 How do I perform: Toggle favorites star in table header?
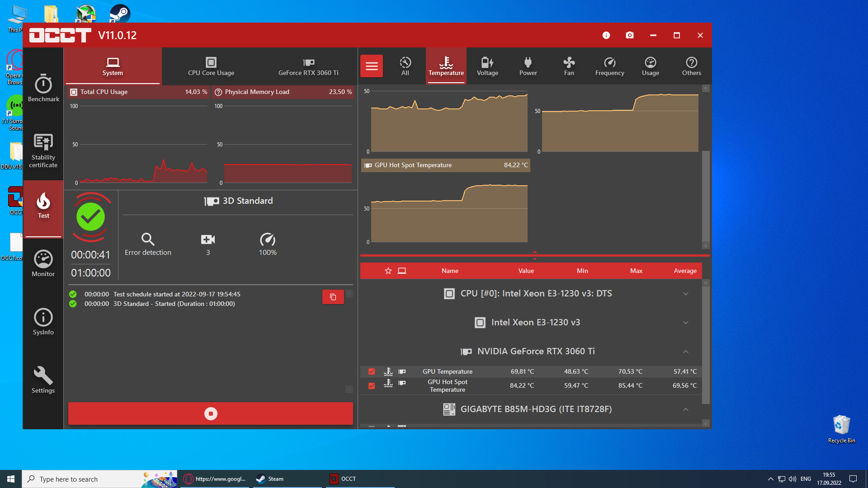388,271
